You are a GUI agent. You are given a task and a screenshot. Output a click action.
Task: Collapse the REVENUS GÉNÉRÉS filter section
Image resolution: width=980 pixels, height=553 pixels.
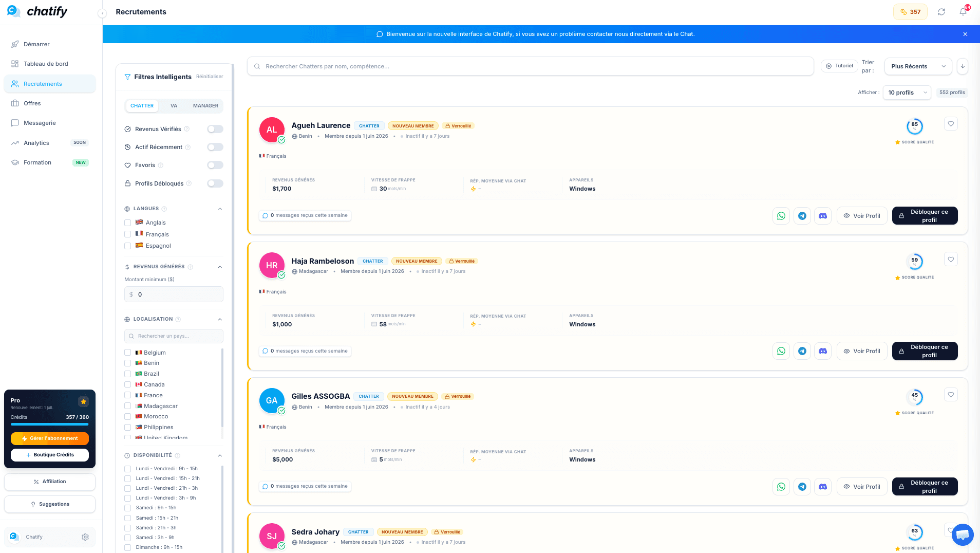click(220, 267)
